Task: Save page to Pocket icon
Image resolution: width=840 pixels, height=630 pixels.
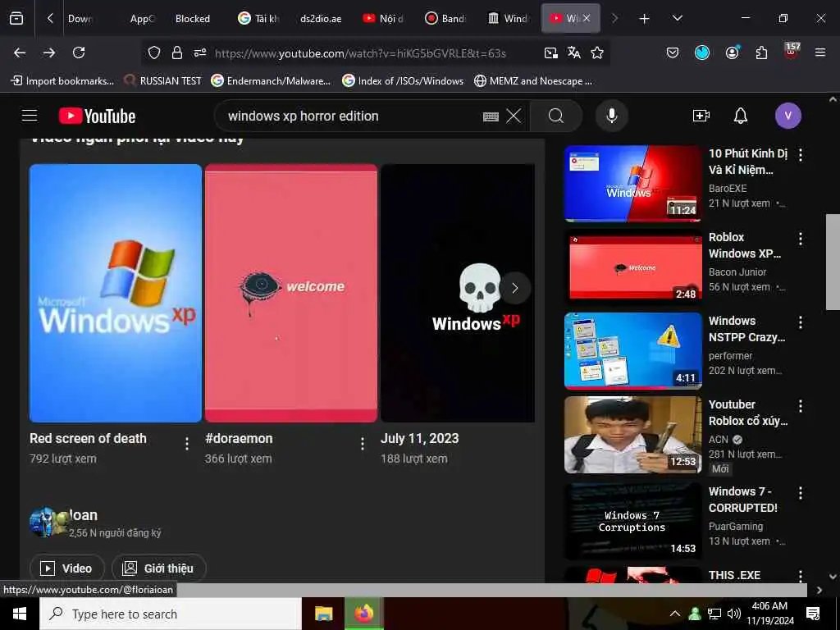Action: point(673,52)
